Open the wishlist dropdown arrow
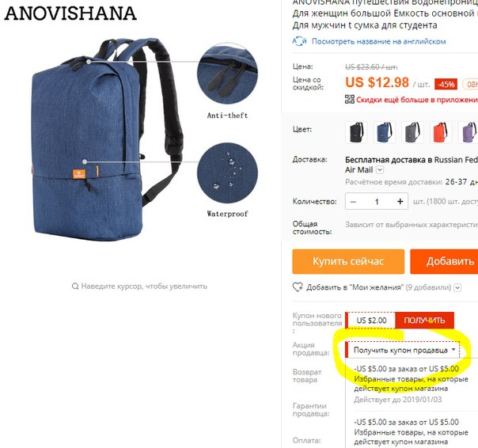This screenshot has height=448, width=478. [457, 287]
